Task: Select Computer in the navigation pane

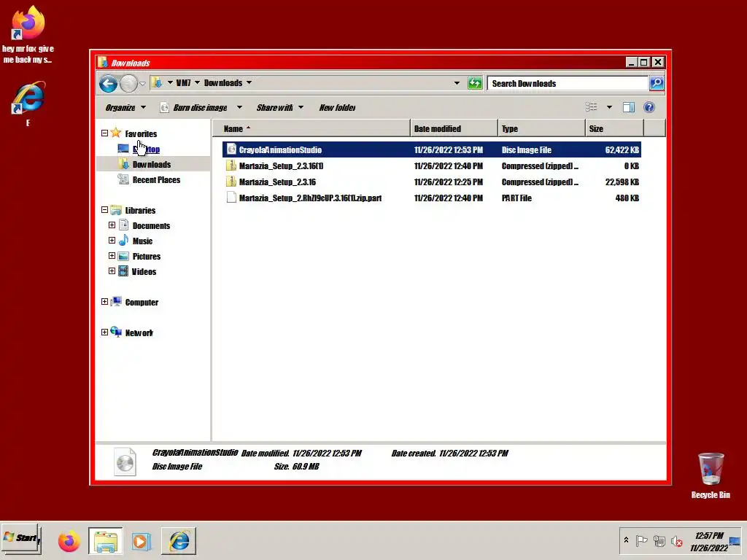Action: click(x=142, y=302)
